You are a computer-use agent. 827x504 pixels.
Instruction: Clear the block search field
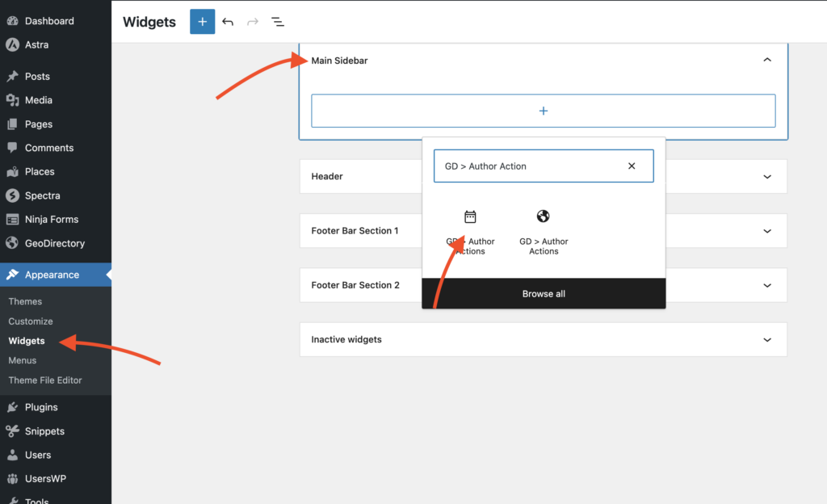(x=632, y=166)
